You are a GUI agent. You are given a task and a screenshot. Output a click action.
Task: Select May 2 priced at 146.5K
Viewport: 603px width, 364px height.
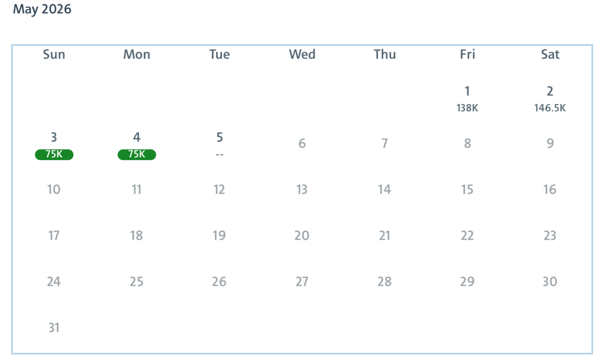click(x=550, y=99)
